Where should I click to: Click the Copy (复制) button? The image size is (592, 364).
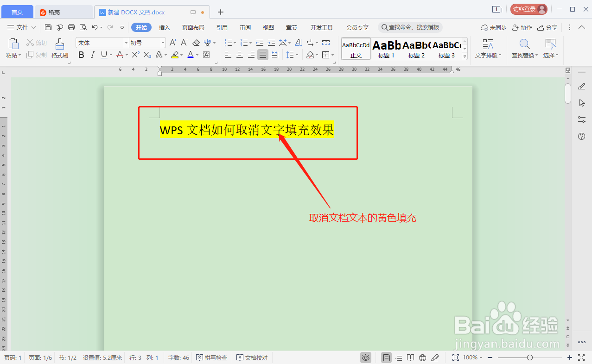37,55
